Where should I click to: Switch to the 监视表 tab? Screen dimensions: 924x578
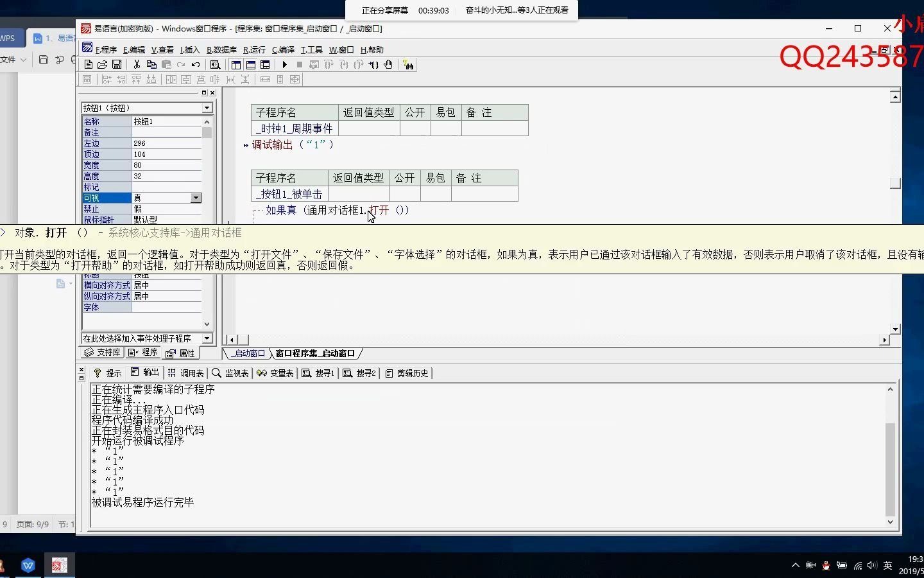[x=237, y=372]
